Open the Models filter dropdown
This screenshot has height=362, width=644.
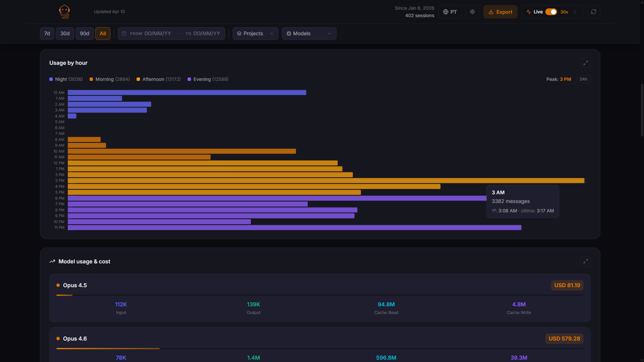(309, 34)
